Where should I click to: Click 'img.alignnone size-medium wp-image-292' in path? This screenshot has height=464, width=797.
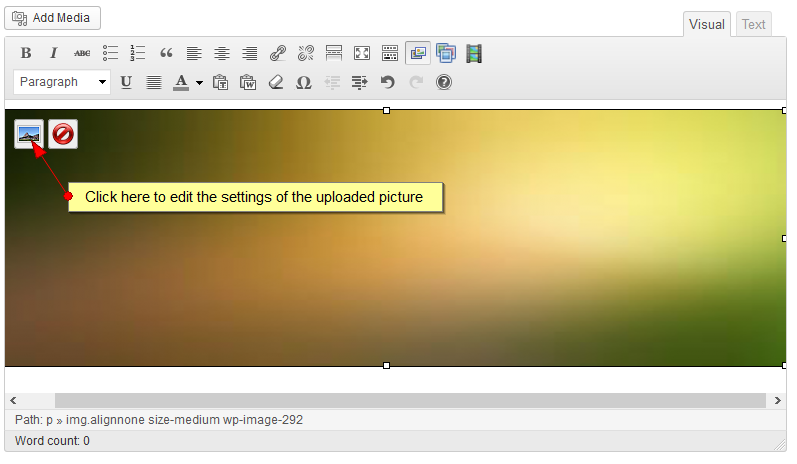[184, 420]
